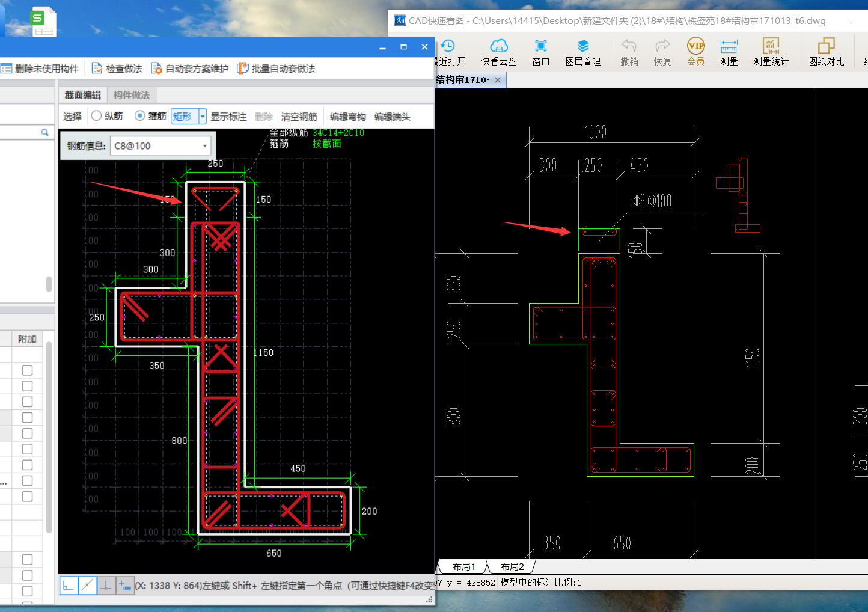Check the first 附加 column checkbox
This screenshot has height=612, width=868.
27,370
